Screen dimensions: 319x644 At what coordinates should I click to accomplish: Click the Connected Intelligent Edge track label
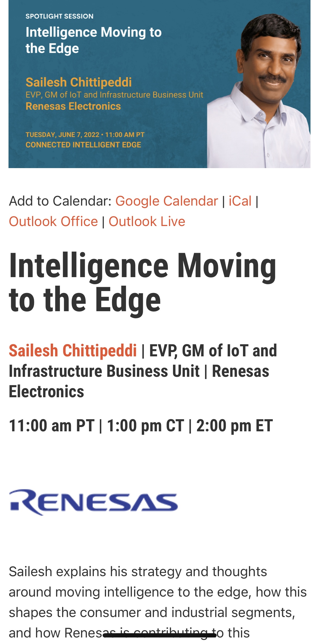tap(83, 145)
